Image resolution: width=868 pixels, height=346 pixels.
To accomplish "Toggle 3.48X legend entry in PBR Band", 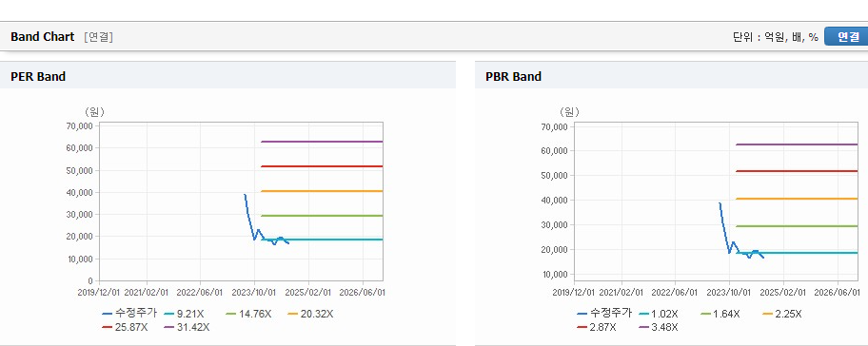I will (x=659, y=327).
